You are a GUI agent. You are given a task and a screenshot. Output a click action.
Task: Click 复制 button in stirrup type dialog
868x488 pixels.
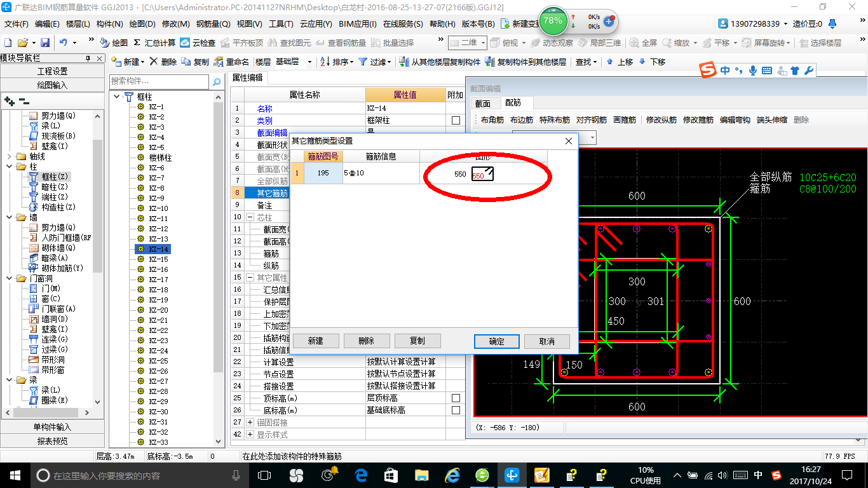click(417, 341)
